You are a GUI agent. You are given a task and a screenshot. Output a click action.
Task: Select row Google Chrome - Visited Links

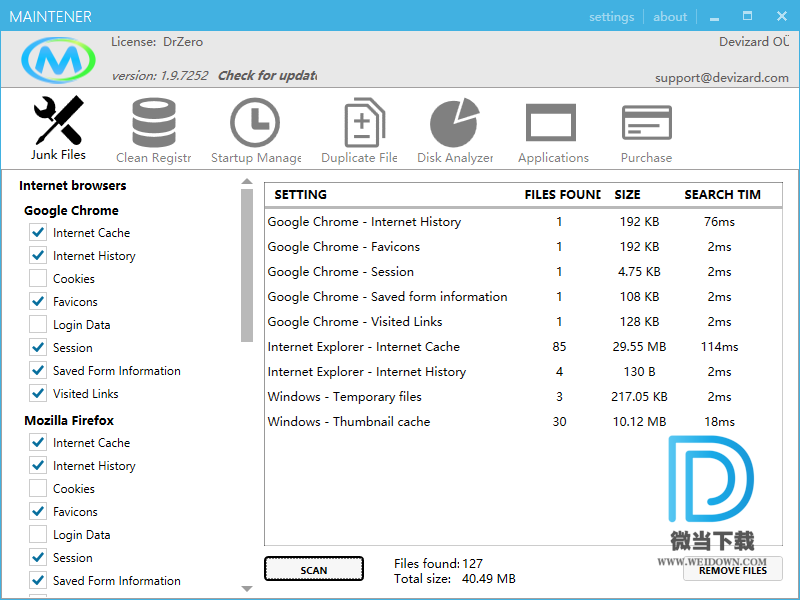point(523,321)
